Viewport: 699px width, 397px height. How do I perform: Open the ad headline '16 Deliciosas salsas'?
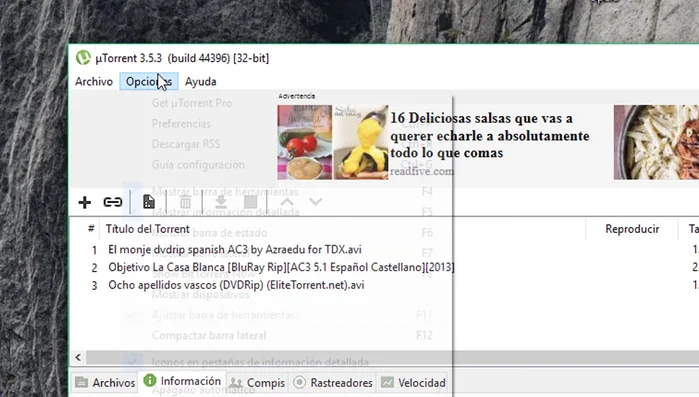(x=490, y=135)
